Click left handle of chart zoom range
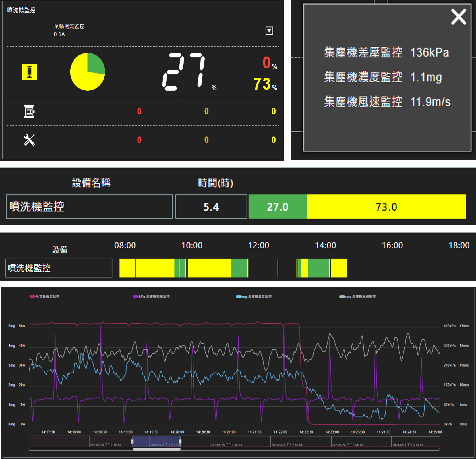This screenshot has width=476, height=459. (x=132, y=441)
